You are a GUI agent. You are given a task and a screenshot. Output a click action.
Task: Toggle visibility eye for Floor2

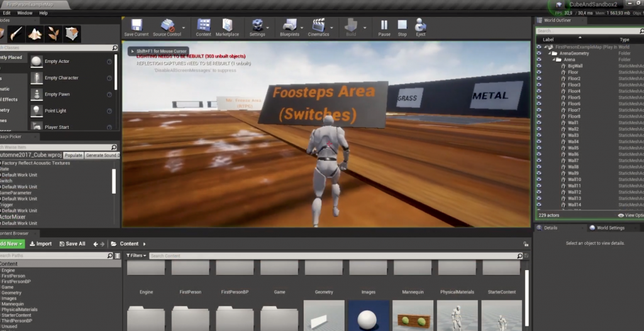pyautogui.click(x=539, y=79)
